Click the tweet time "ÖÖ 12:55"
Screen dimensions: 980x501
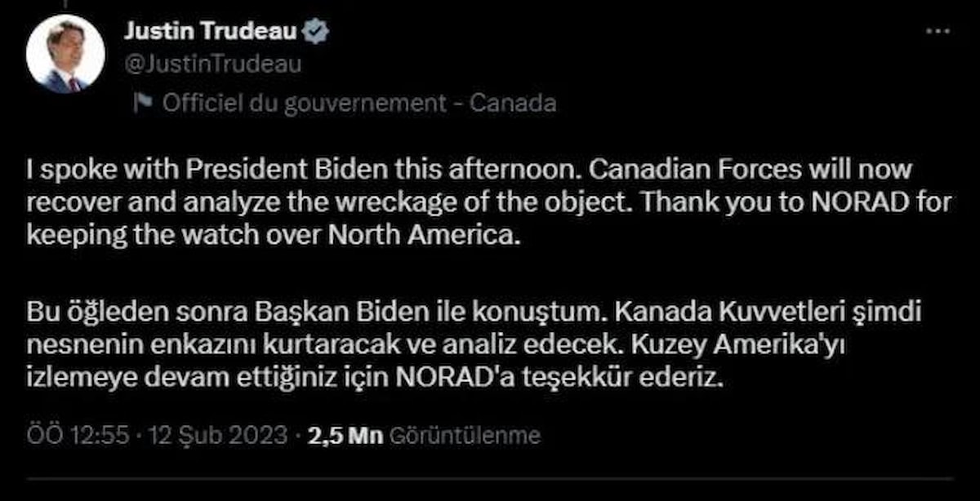click(78, 436)
